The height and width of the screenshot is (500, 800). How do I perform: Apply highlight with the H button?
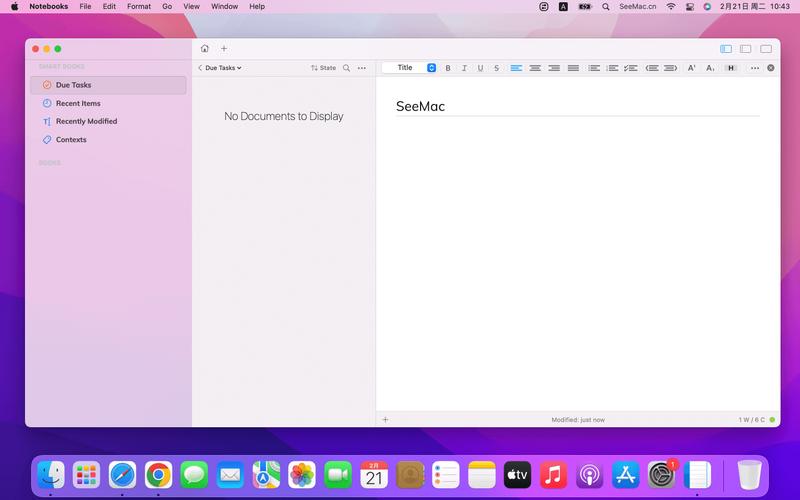pyautogui.click(x=731, y=68)
